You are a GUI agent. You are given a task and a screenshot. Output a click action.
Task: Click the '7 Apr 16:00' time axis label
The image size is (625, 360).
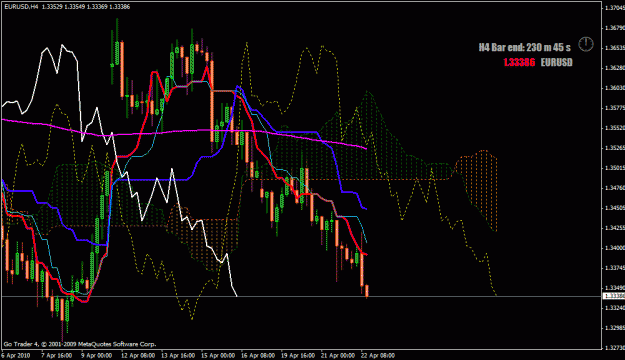click(x=56, y=356)
